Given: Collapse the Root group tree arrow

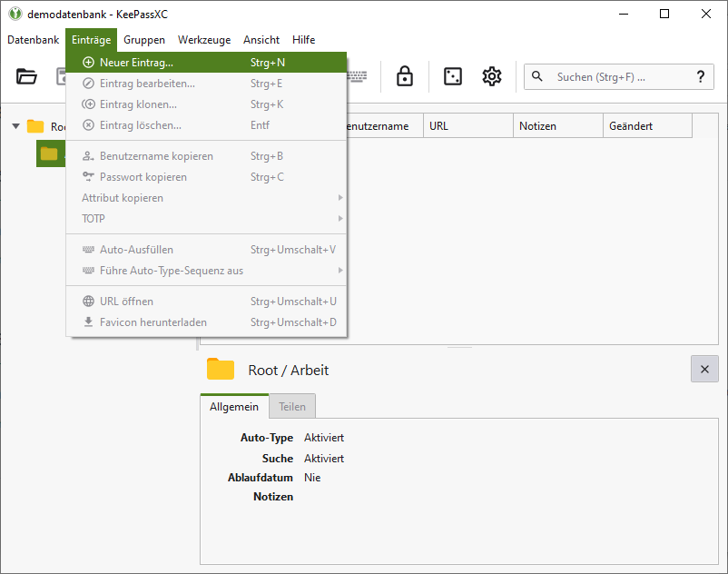Looking at the screenshot, I should click(x=15, y=126).
